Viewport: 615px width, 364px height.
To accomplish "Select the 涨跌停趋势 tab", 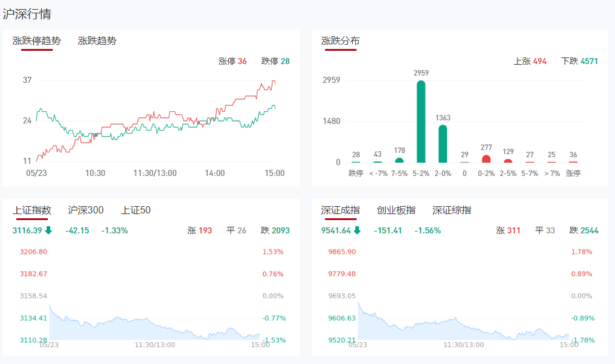I will click(x=37, y=41).
